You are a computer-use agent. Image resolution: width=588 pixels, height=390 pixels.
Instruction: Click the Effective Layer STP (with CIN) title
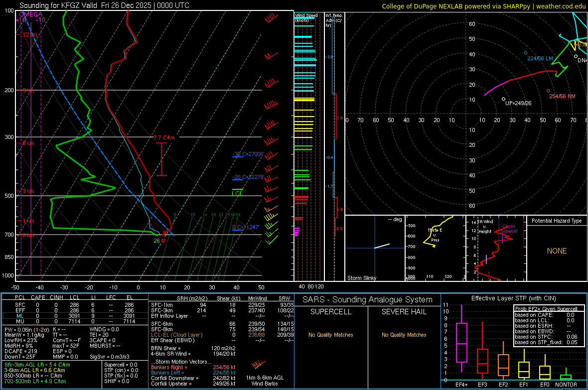pyautogui.click(x=513, y=298)
